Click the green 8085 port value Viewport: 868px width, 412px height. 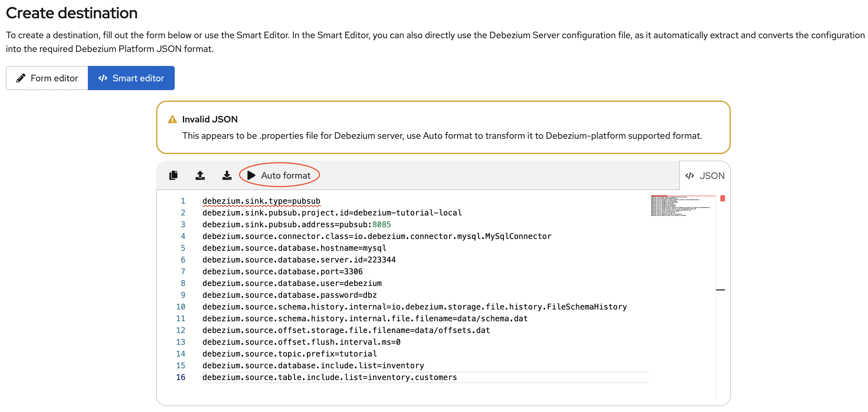coord(382,224)
